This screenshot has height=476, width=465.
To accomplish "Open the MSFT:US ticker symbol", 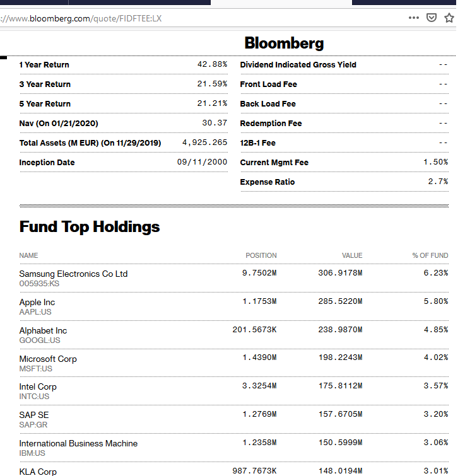I will point(36,369).
